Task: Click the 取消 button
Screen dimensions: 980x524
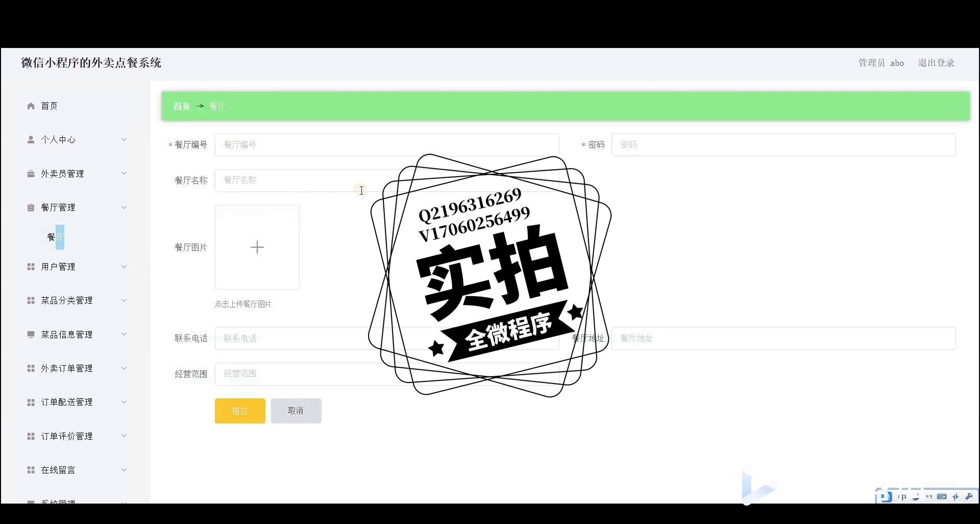Action: (296, 411)
